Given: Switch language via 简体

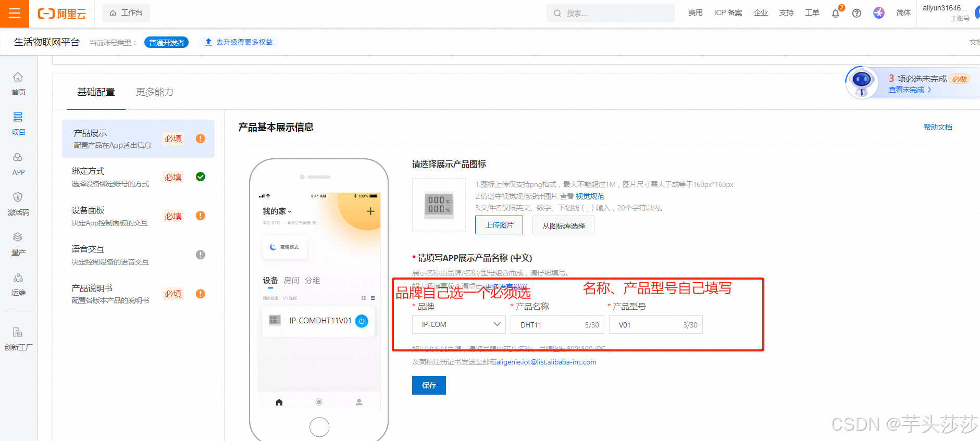Looking at the screenshot, I should coord(903,13).
